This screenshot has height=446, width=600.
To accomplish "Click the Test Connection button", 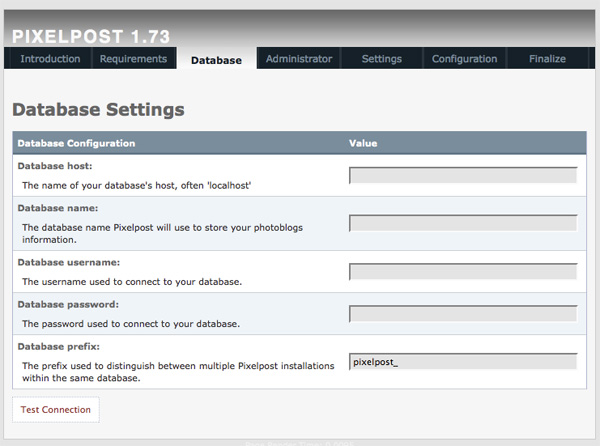I will point(56,409).
